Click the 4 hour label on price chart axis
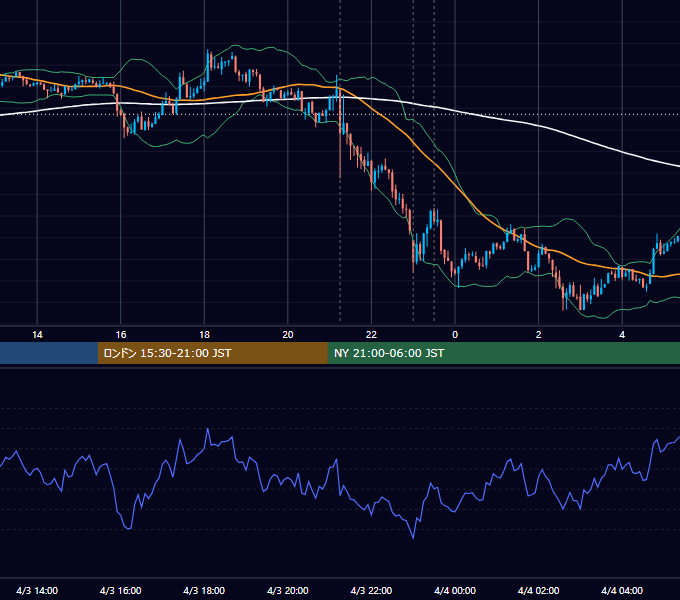680x600 pixels. click(622, 335)
